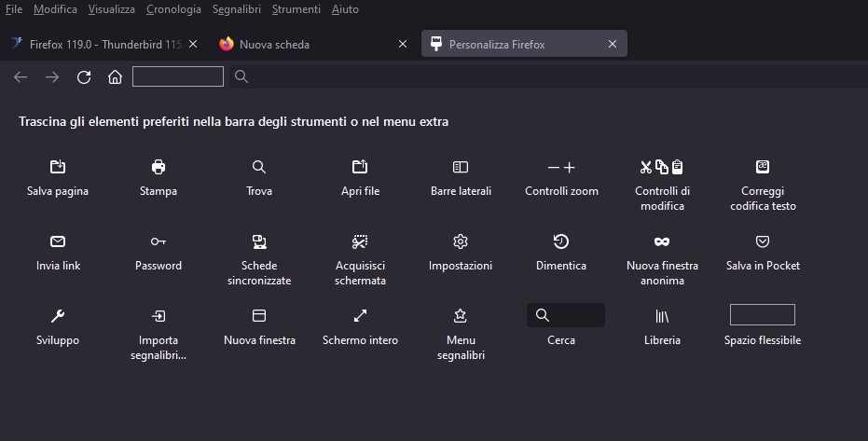
Task: Select the Salva pagina icon
Action: click(x=58, y=167)
